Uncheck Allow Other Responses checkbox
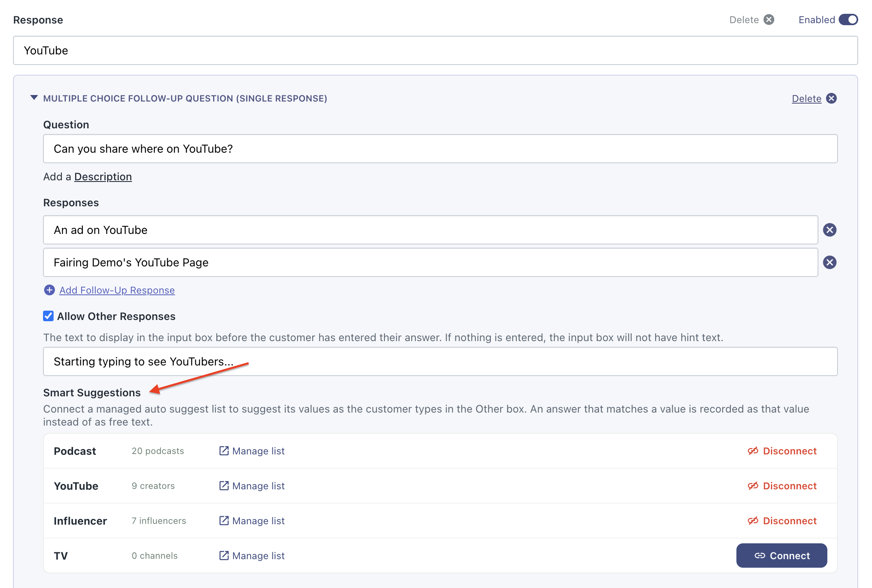The width and height of the screenshot is (872, 588). click(48, 316)
